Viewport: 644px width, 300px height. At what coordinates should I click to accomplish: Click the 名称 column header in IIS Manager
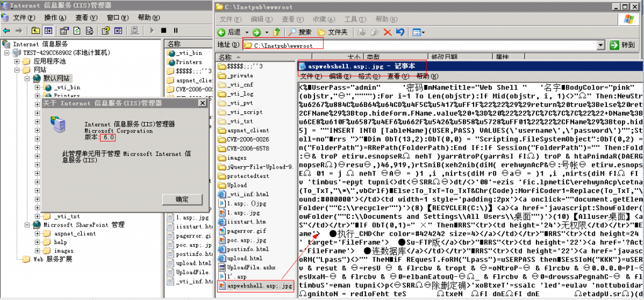188,43
